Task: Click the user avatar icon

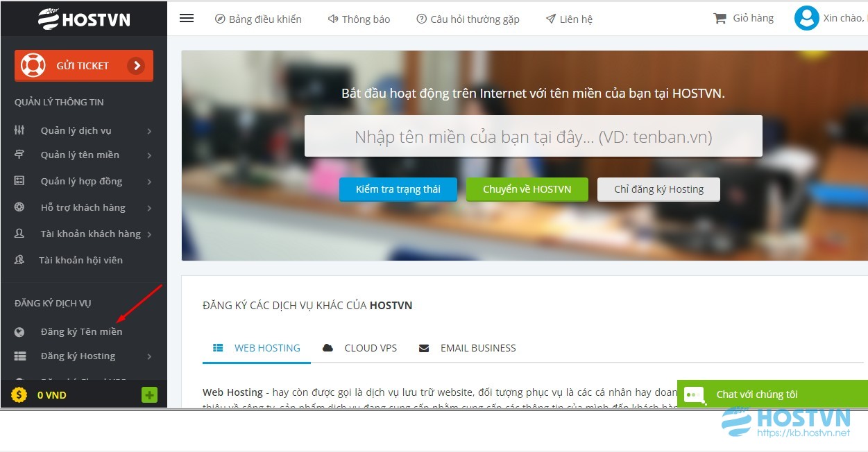Action: [x=806, y=18]
